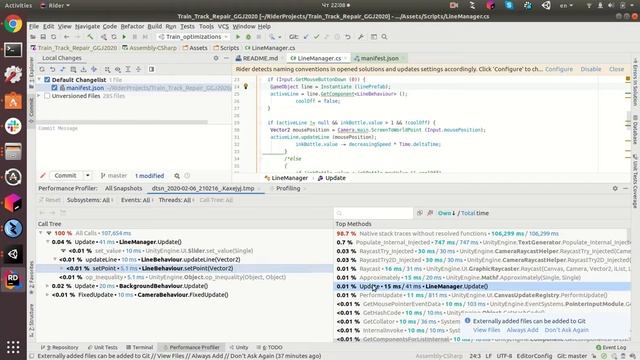The width and height of the screenshot is (640, 360).
Task: Click the Git commit checkmark icon
Action: (x=316, y=37)
